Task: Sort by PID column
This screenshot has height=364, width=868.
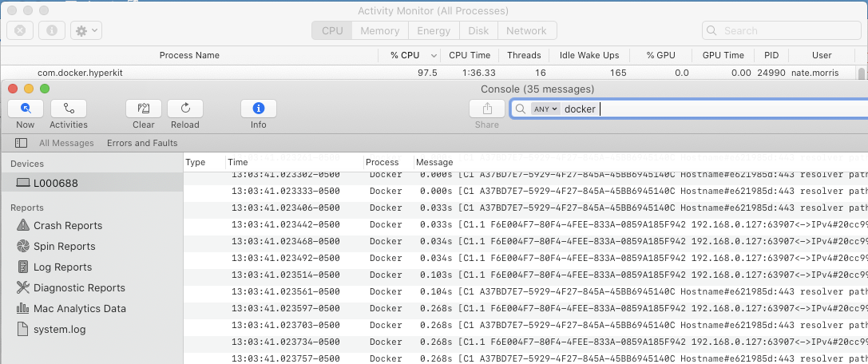Action: click(771, 55)
